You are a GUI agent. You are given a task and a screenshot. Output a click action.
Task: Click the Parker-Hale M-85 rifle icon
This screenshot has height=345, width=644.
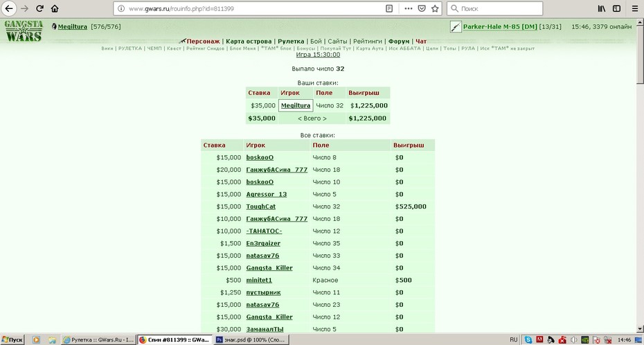coord(456,27)
